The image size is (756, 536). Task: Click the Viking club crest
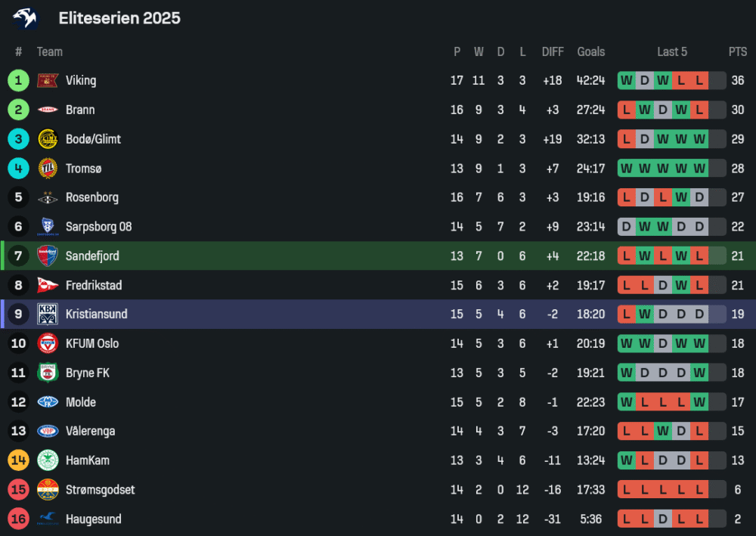pyautogui.click(x=48, y=80)
